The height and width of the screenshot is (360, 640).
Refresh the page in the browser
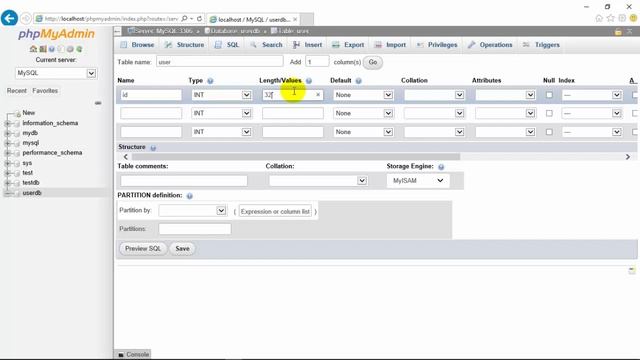[199, 19]
